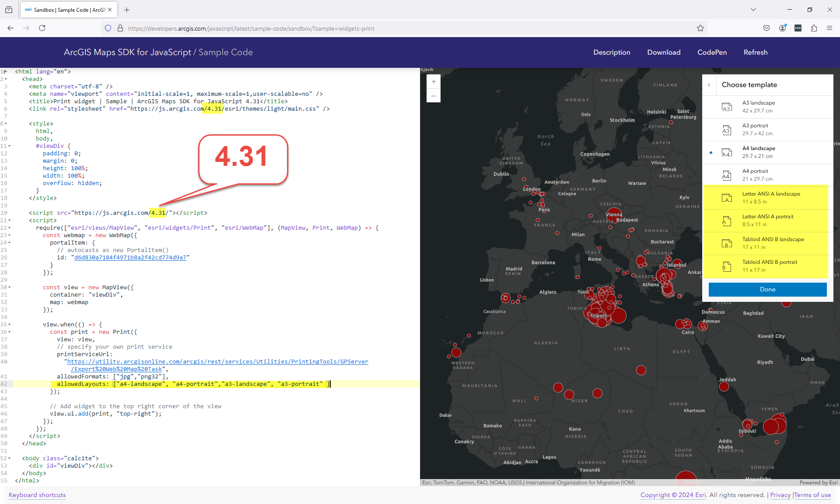The height and width of the screenshot is (504, 840).
Task: Go forward using the browser forward arrow
Action: click(x=26, y=28)
